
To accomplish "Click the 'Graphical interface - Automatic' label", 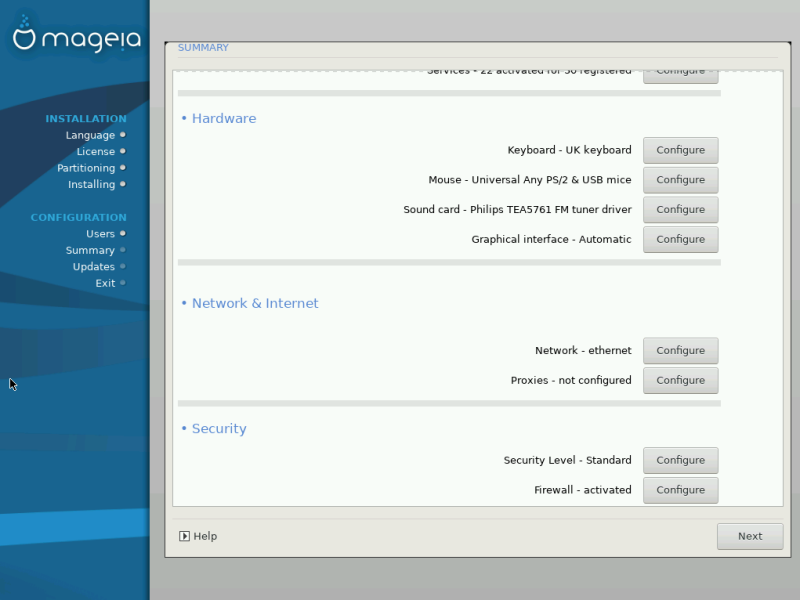I will click(x=551, y=239).
